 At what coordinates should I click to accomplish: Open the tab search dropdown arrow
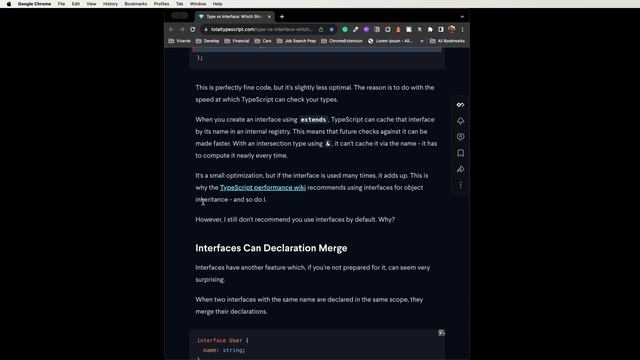coord(462,17)
